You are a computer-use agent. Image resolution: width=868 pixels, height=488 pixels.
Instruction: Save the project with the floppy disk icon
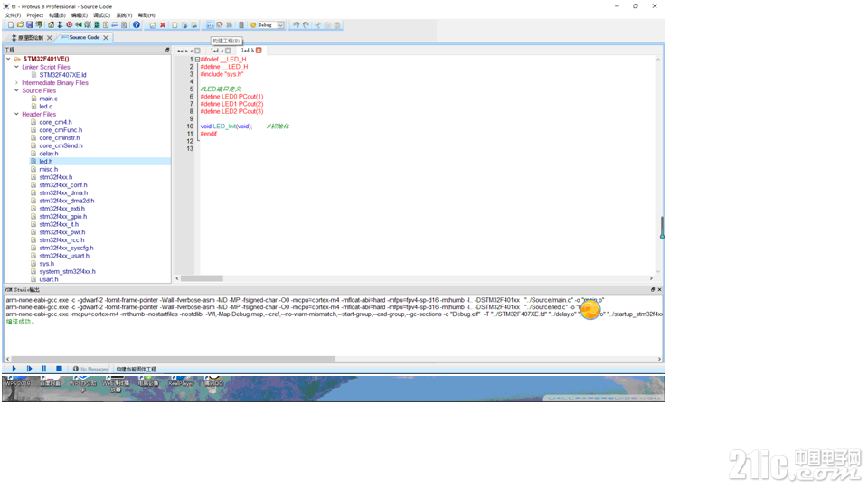click(29, 25)
